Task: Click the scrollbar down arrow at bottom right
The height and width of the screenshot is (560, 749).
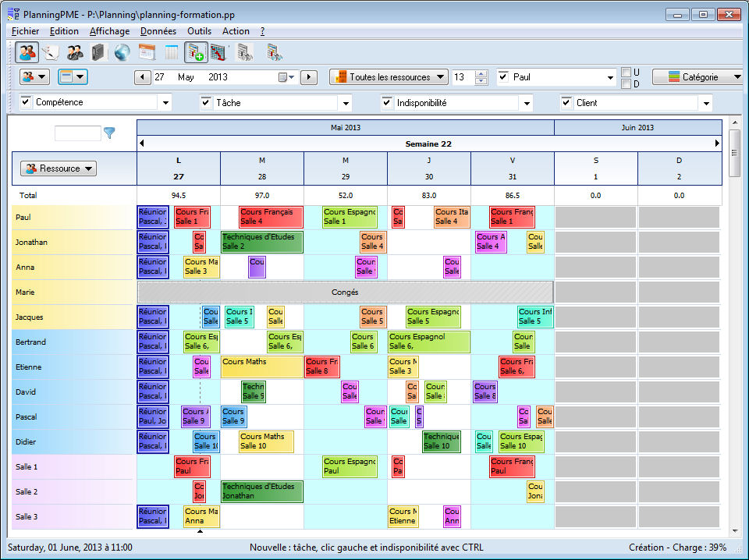Action: tap(735, 531)
